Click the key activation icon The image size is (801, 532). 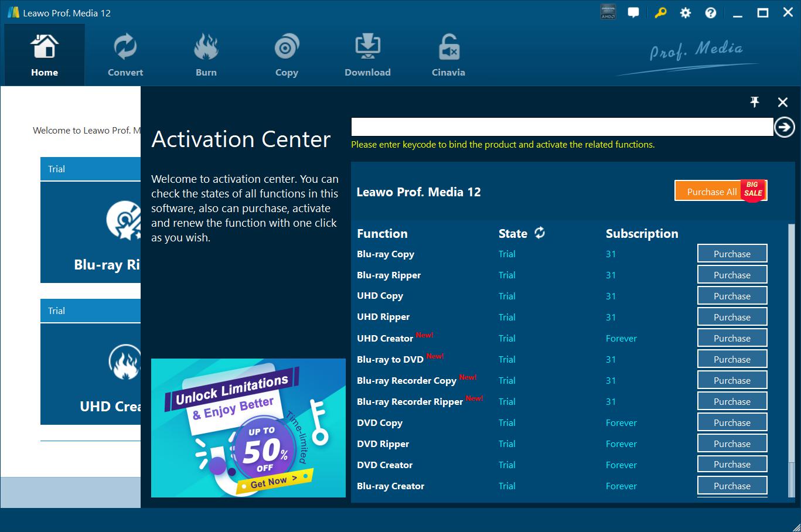pyautogui.click(x=660, y=12)
